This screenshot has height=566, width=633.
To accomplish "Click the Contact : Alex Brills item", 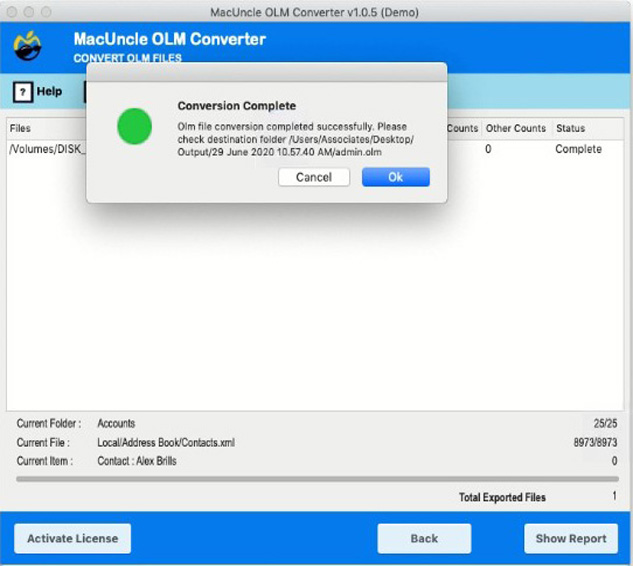I will [137, 461].
